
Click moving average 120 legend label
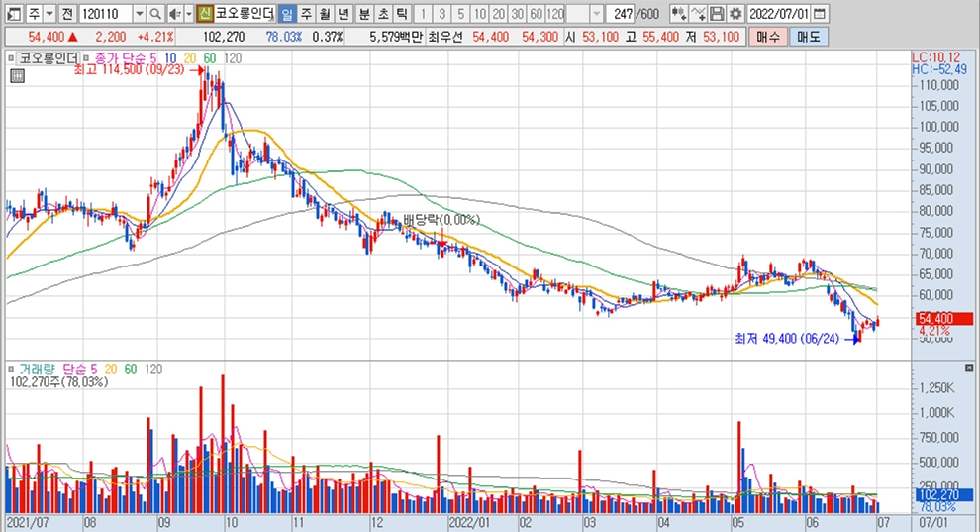coord(233,58)
